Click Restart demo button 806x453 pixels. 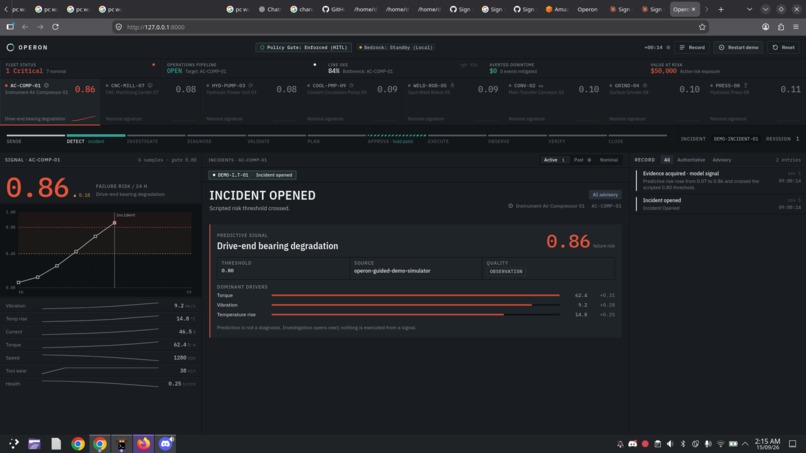(x=739, y=47)
